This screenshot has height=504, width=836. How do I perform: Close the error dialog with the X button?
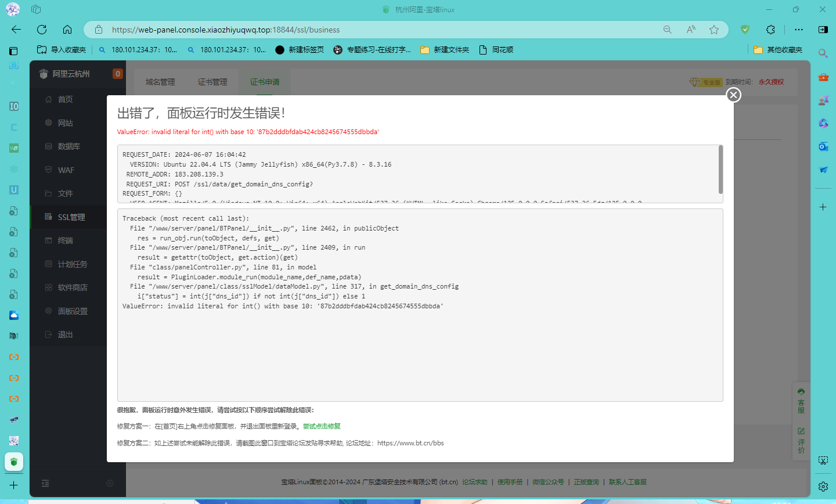[x=734, y=95]
